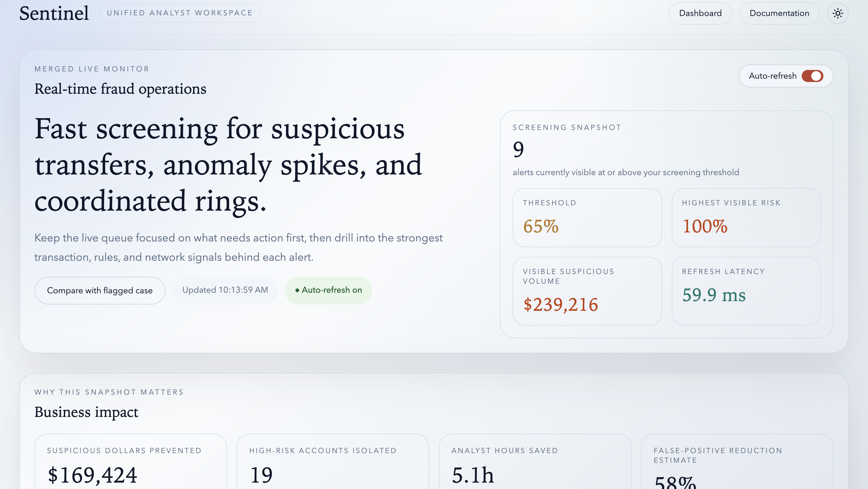This screenshot has width=868, height=489.
Task: Select the Refresh Latency 59.9 ms card
Action: click(x=746, y=291)
